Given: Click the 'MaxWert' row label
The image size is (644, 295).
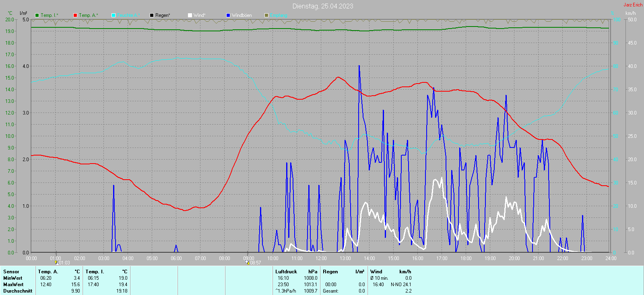Looking at the screenshot, I should pos(13,285).
